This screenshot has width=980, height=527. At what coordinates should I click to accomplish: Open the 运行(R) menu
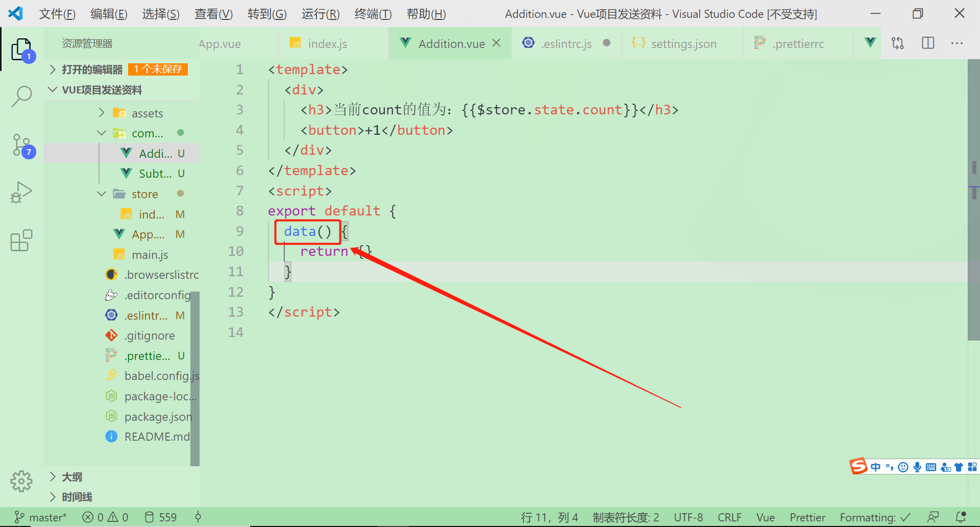[x=321, y=14]
